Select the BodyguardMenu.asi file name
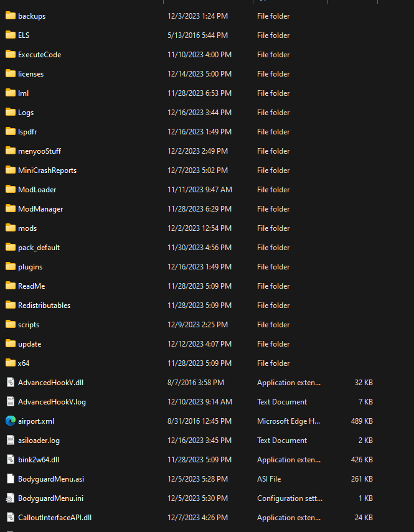This screenshot has height=532, width=414. [x=51, y=479]
